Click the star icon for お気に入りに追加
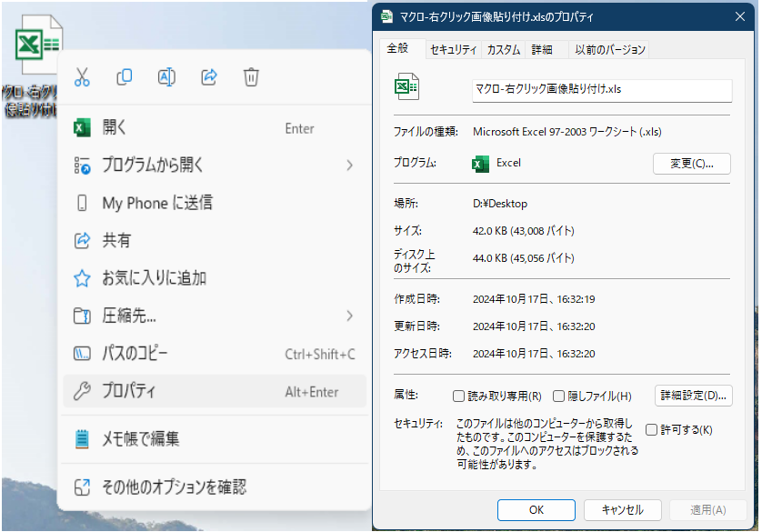Screen dimensions: 782x532 click(83, 278)
